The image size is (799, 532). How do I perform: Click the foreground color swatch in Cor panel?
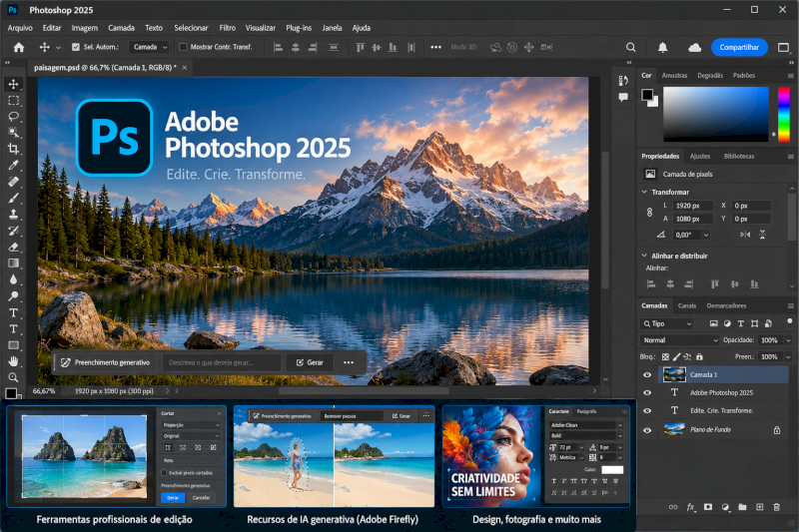(x=647, y=95)
